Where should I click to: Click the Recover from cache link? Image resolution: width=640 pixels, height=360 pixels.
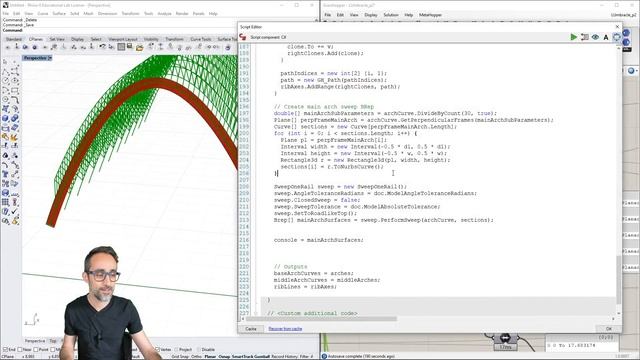(285, 329)
